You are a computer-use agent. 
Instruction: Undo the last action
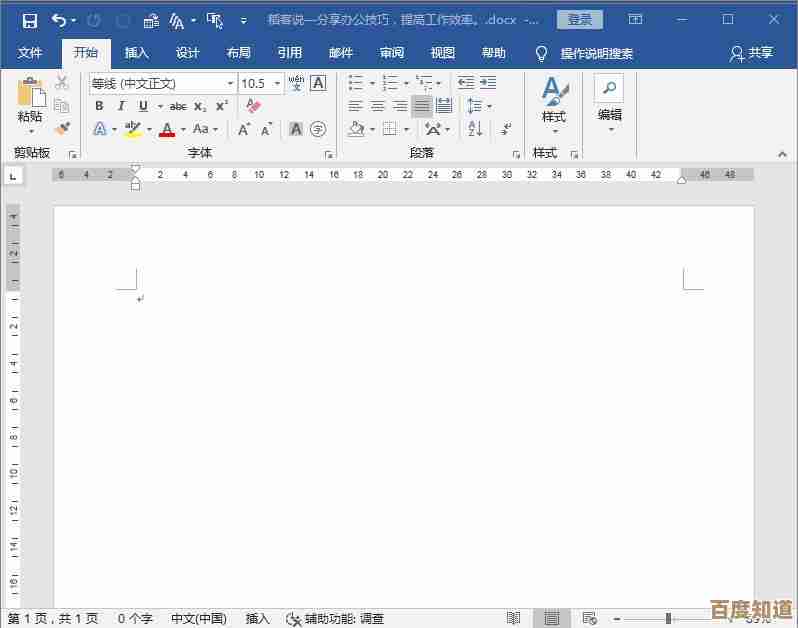point(59,20)
